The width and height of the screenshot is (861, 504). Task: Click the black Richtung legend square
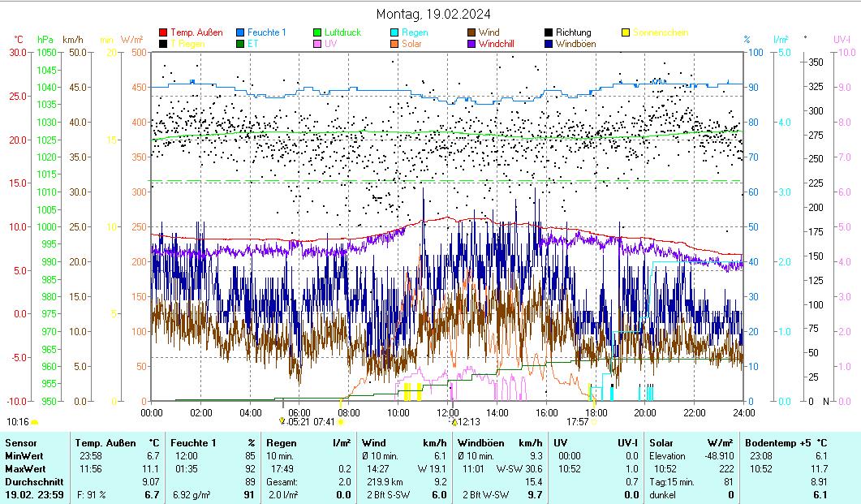tap(549, 33)
